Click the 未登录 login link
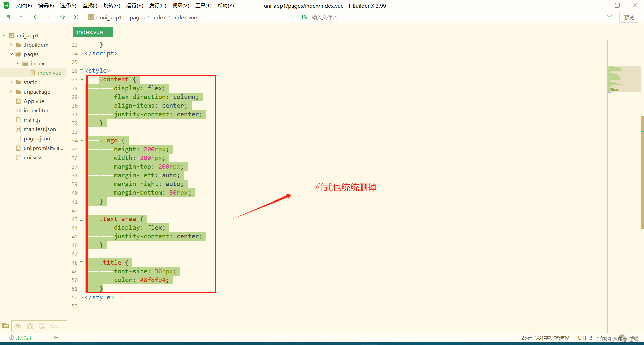 pos(23,338)
